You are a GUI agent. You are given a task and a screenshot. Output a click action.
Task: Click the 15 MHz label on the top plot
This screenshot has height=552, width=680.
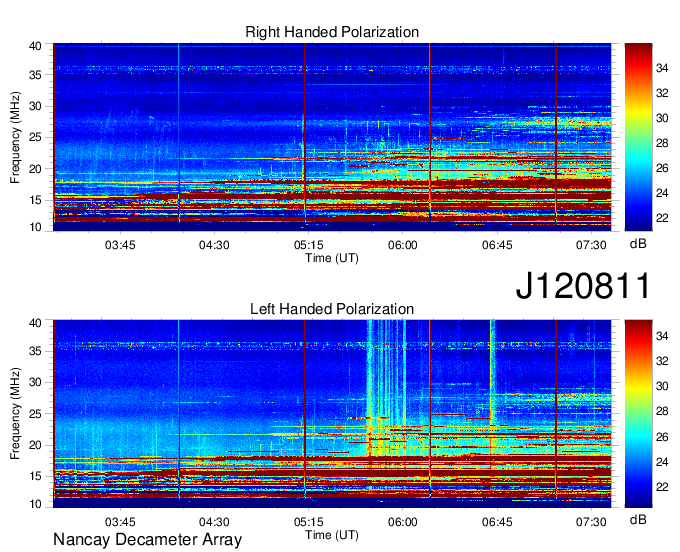[x=36, y=200]
